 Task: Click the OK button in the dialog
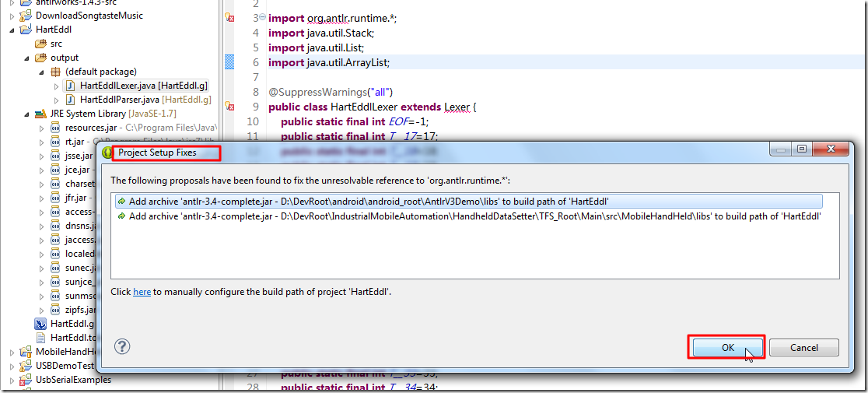[726, 348]
